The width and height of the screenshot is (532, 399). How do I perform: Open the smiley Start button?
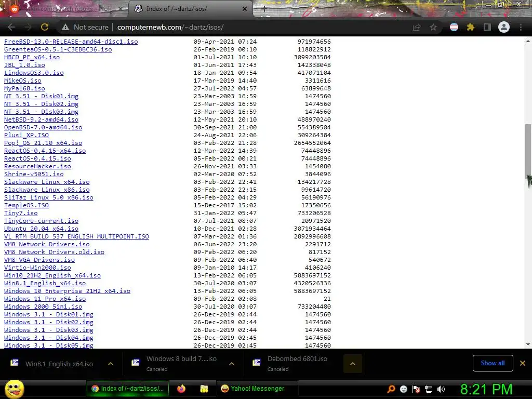14,389
